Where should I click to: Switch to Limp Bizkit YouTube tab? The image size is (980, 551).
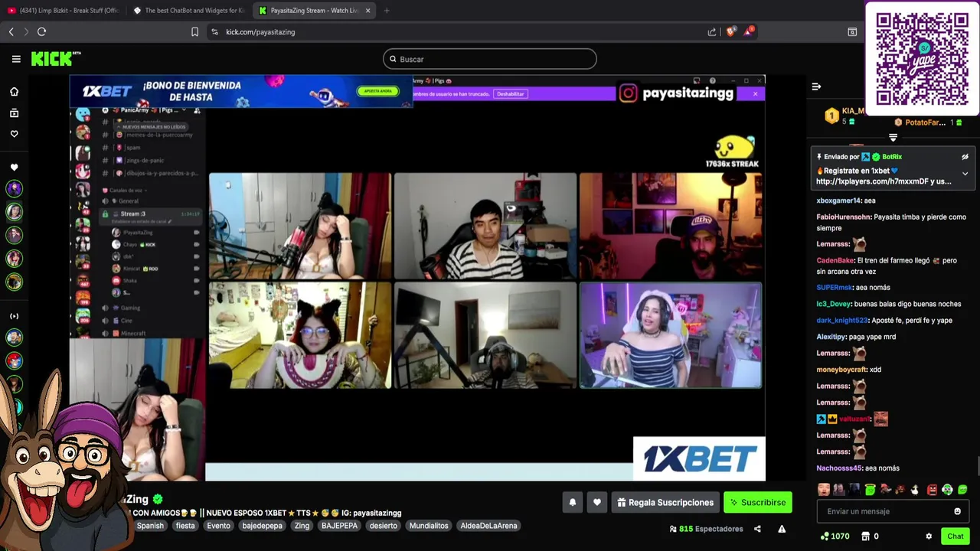pos(64,11)
